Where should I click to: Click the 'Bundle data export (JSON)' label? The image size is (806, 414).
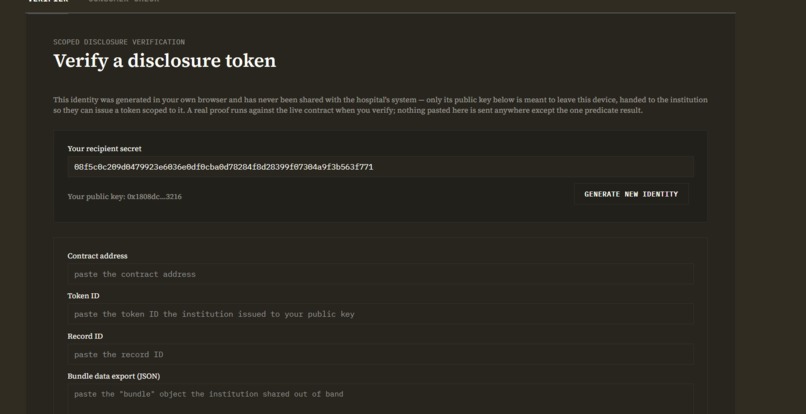tap(114, 376)
